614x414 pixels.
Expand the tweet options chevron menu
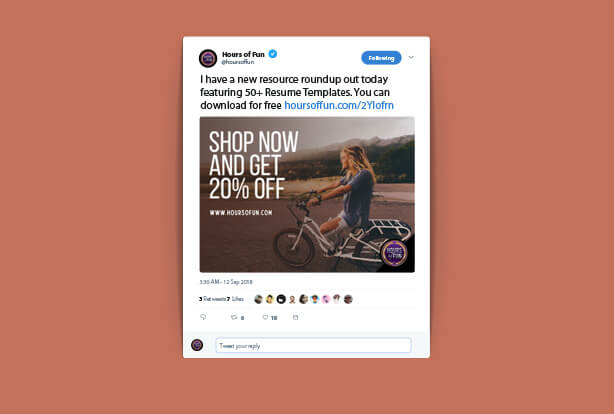tap(411, 58)
